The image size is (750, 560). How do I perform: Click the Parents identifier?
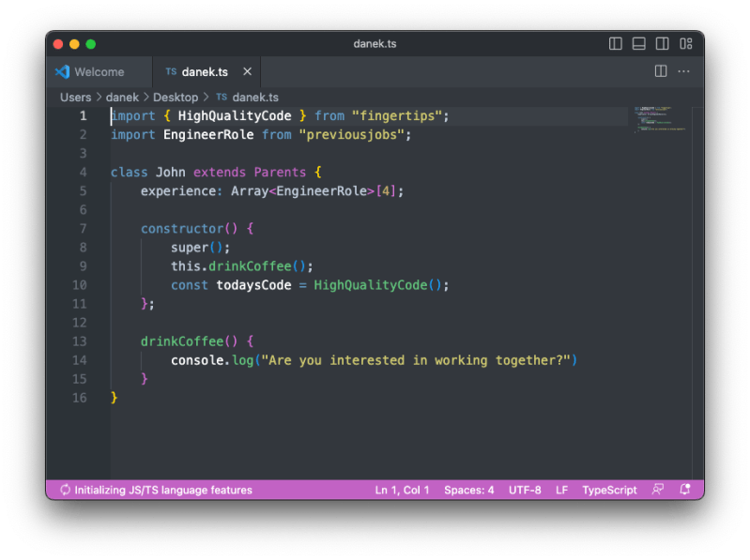coord(280,172)
